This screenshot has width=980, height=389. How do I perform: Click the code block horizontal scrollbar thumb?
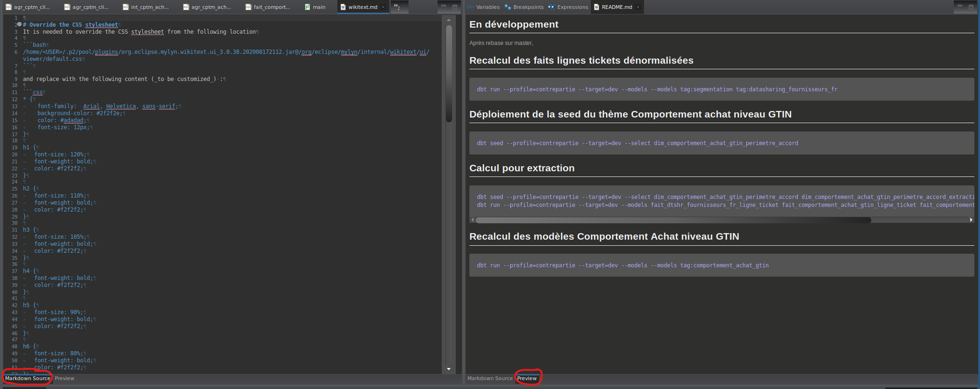[673, 220]
